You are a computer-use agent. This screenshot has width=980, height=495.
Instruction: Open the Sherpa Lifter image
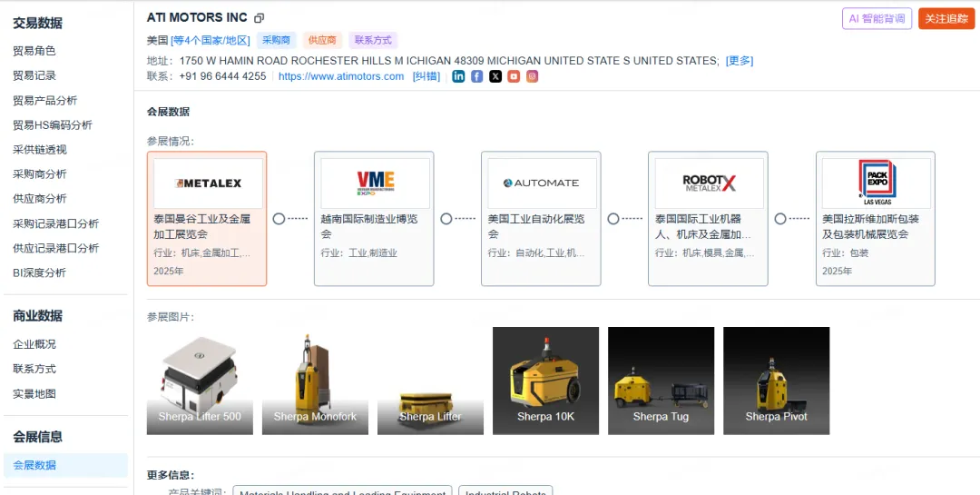[431, 381]
